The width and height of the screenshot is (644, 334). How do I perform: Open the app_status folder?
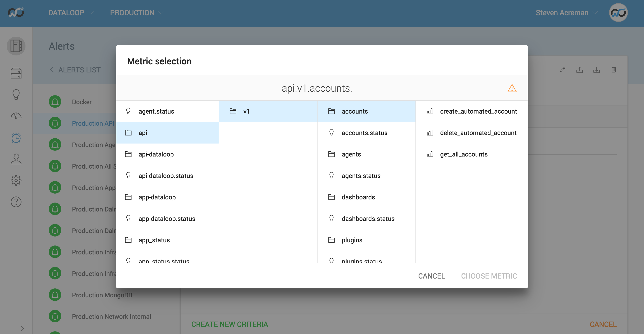(167, 240)
